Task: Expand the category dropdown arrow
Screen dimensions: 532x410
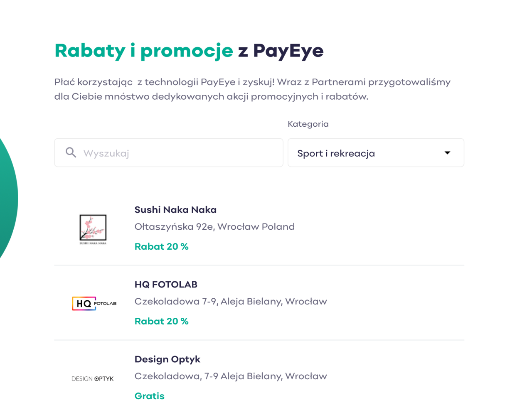Action: [x=447, y=153]
